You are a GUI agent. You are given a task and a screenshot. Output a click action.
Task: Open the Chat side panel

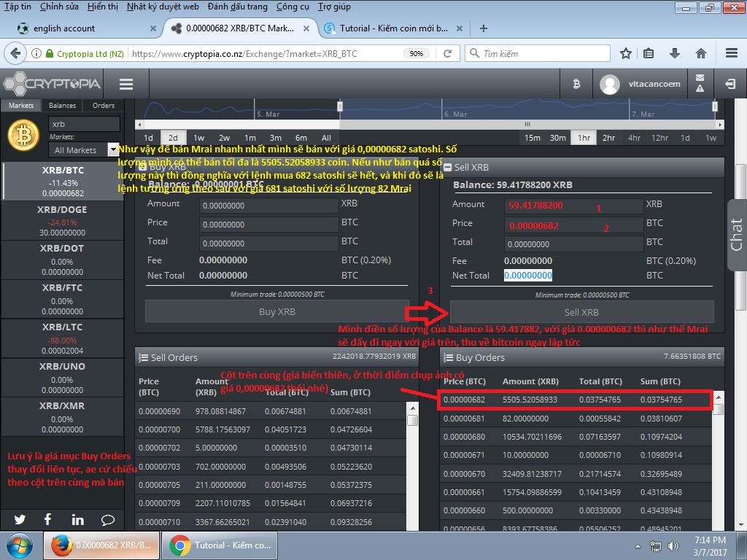pyautogui.click(x=737, y=234)
